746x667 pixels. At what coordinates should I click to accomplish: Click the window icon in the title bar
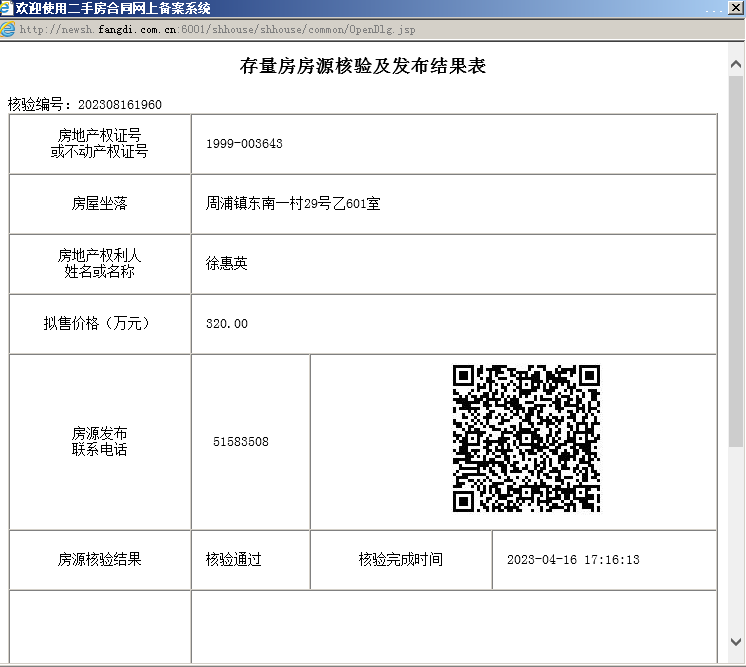point(8,9)
